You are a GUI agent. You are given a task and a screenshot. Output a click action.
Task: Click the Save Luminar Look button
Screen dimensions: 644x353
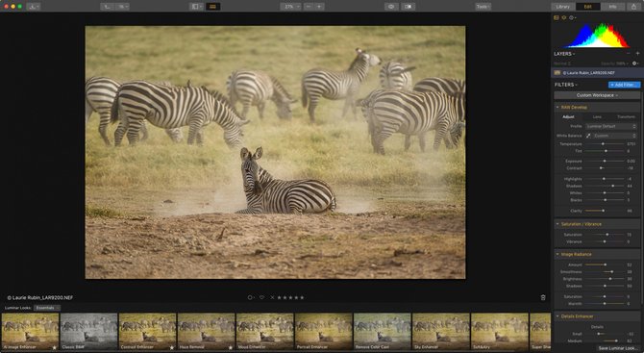click(x=618, y=348)
